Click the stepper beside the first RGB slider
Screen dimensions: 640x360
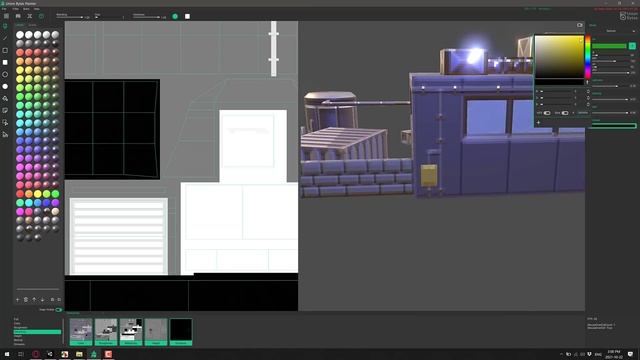click(588, 91)
